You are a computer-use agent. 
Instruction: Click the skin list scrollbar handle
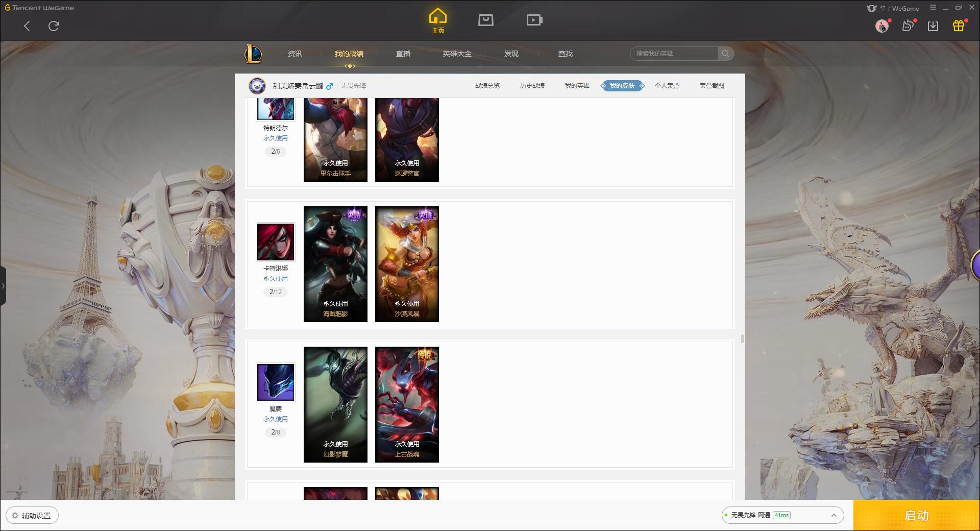pos(742,339)
